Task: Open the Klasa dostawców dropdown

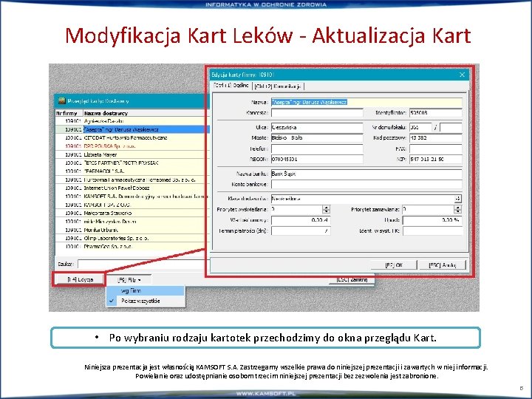Action: click(458, 199)
